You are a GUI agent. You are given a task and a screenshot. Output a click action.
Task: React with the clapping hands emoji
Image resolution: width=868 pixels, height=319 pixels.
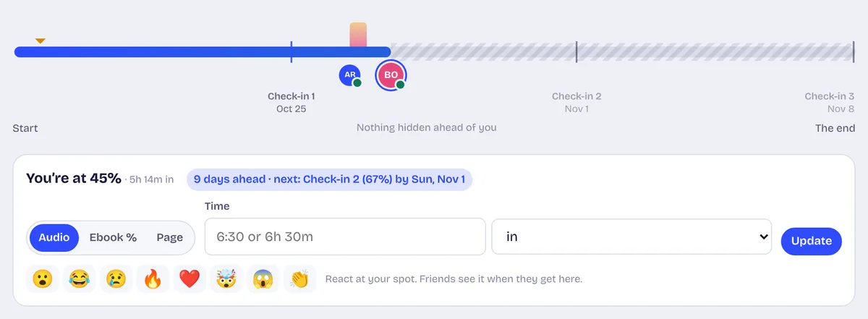(300, 278)
